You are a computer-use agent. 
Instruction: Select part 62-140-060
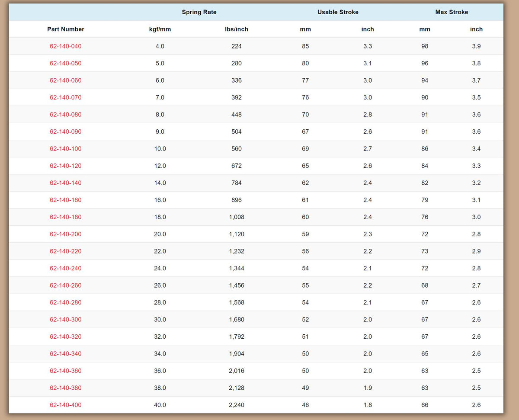point(65,80)
